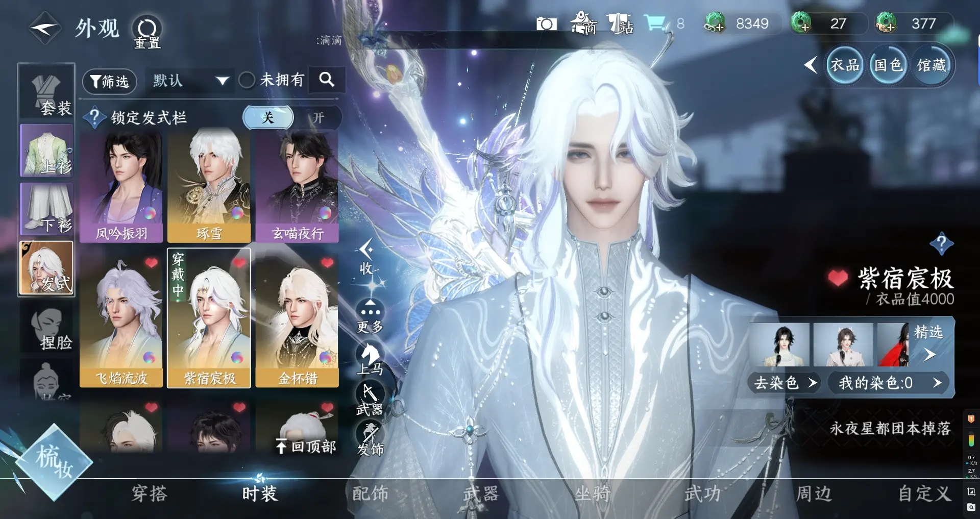The height and width of the screenshot is (519, 980).
Task: Switch to the 周边 tab
Action: (x=814, y=493)
